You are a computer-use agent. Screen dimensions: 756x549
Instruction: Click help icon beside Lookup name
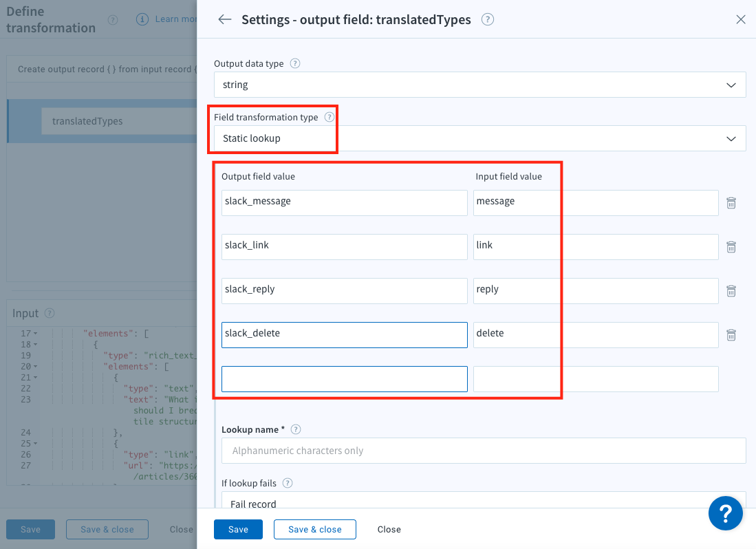click(296, 429)
